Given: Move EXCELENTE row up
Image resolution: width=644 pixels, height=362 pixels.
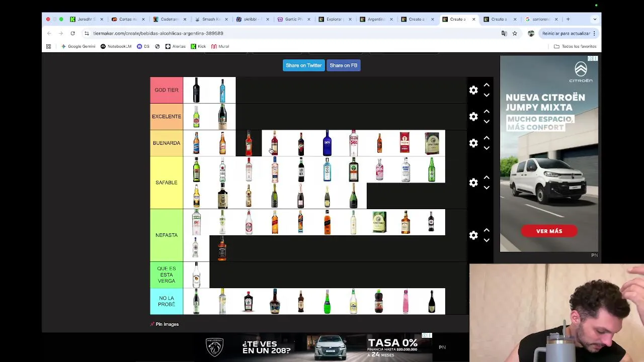Looking at the screenshot, I should coord(487,111).
